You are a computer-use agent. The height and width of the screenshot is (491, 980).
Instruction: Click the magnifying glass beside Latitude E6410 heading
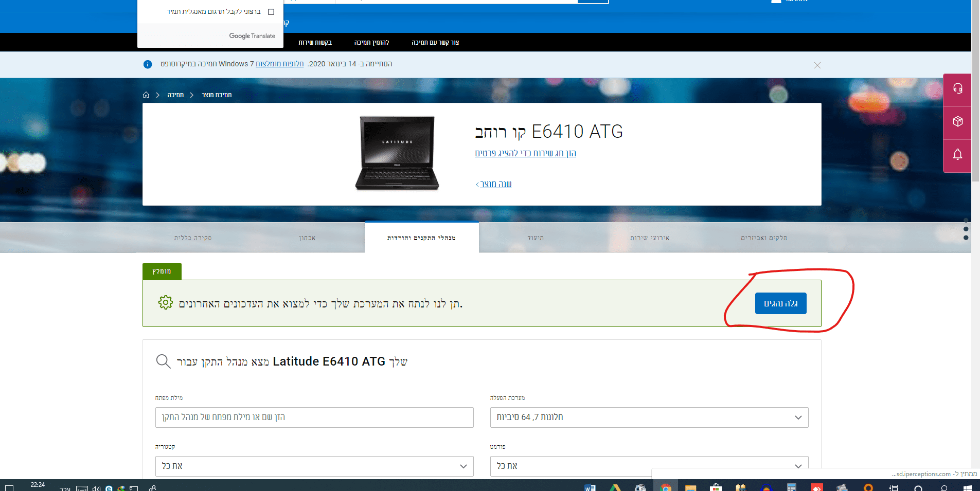pos(163,361)
